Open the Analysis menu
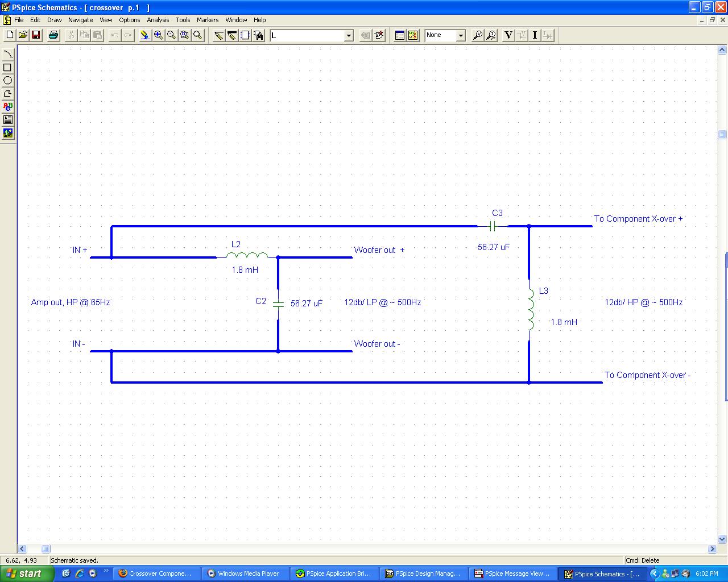 [158, 20]
